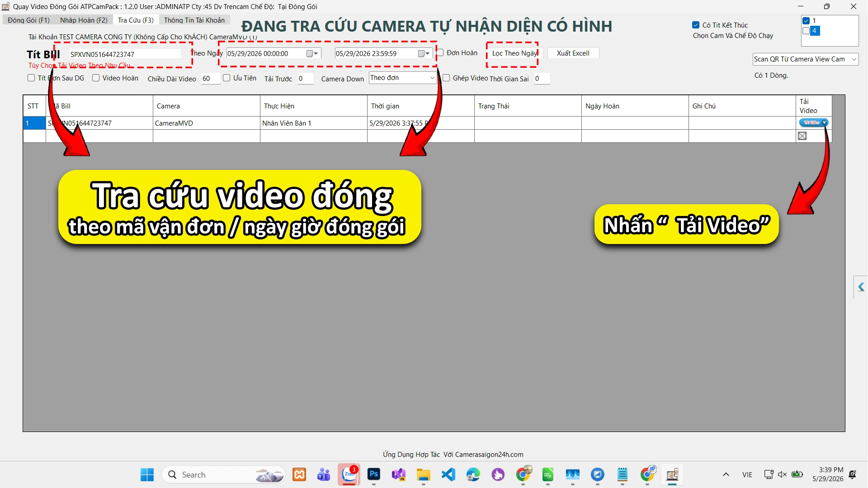Click the 'Chọn Cam Và Chế Độ Chạy' label
The height and width of the screenshot is (488, 868).
[x=733, y=36]
